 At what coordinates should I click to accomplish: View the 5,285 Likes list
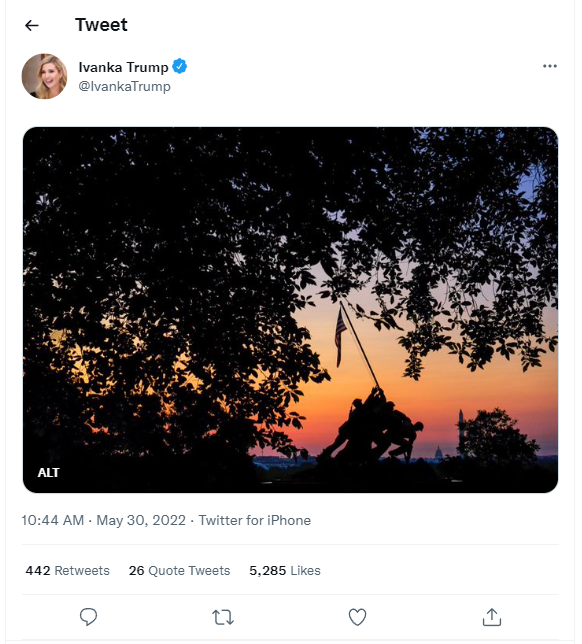point(285,570)
